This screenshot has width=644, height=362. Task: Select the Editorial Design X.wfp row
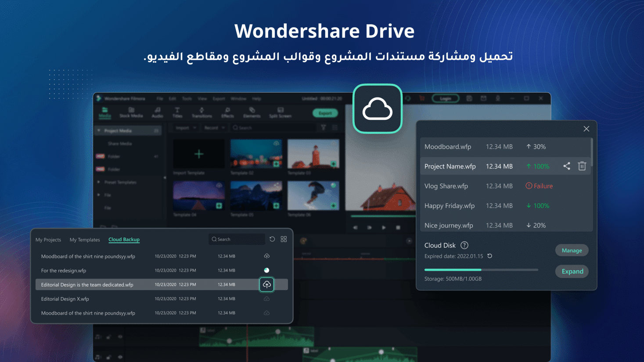(162, 299)
